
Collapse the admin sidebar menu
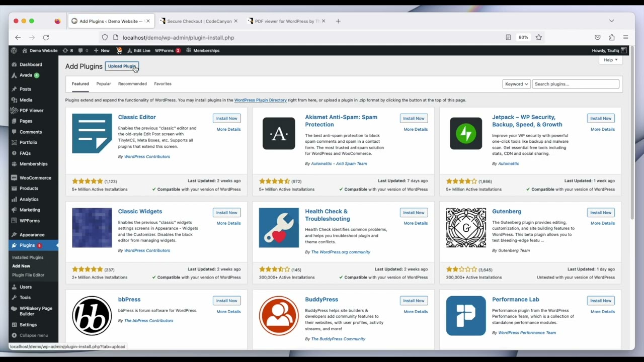click(x=33, y=335)
